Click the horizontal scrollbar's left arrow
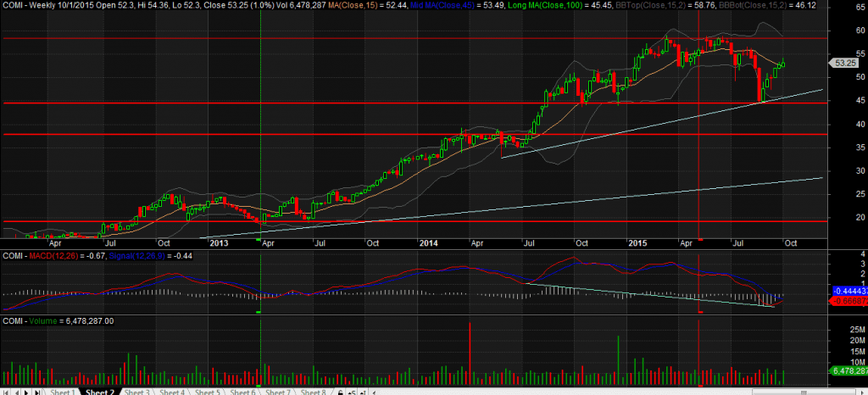 coord(373,392)
